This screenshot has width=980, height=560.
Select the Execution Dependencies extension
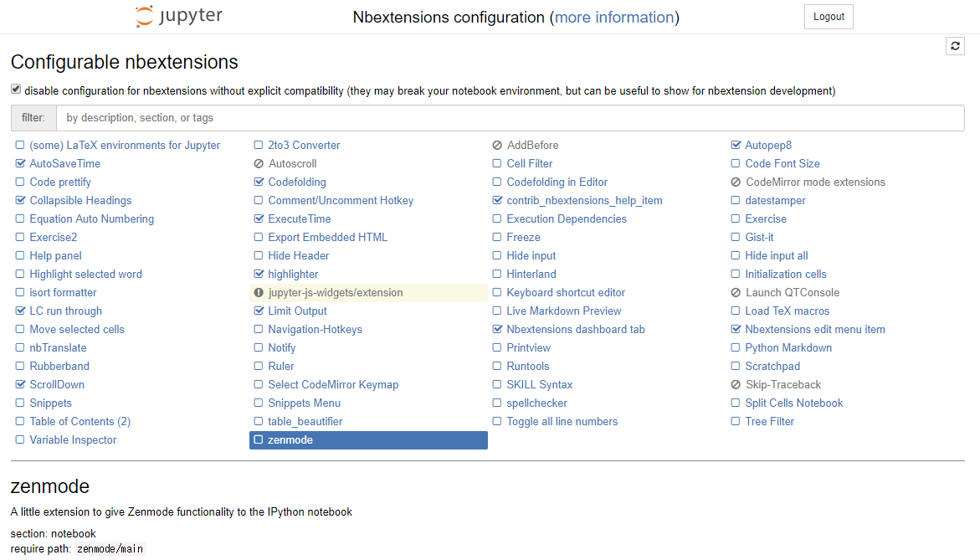point(567,218)
